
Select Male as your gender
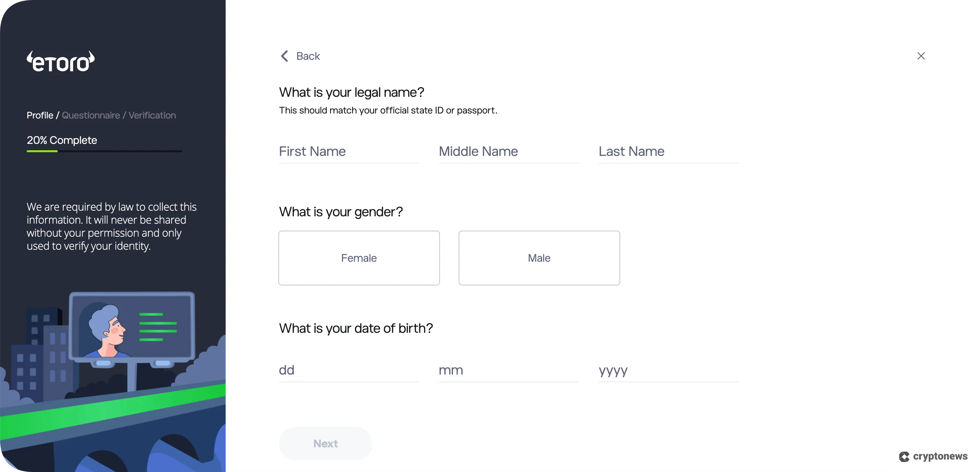pos(539,258)
